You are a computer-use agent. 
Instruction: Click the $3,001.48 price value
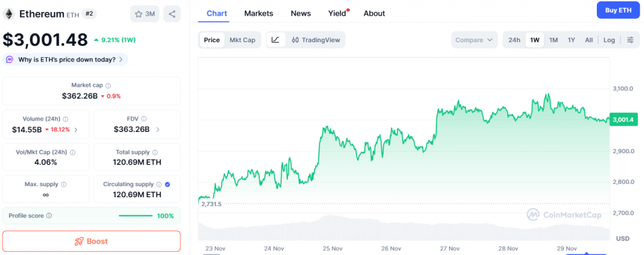[x=45, y=40]
